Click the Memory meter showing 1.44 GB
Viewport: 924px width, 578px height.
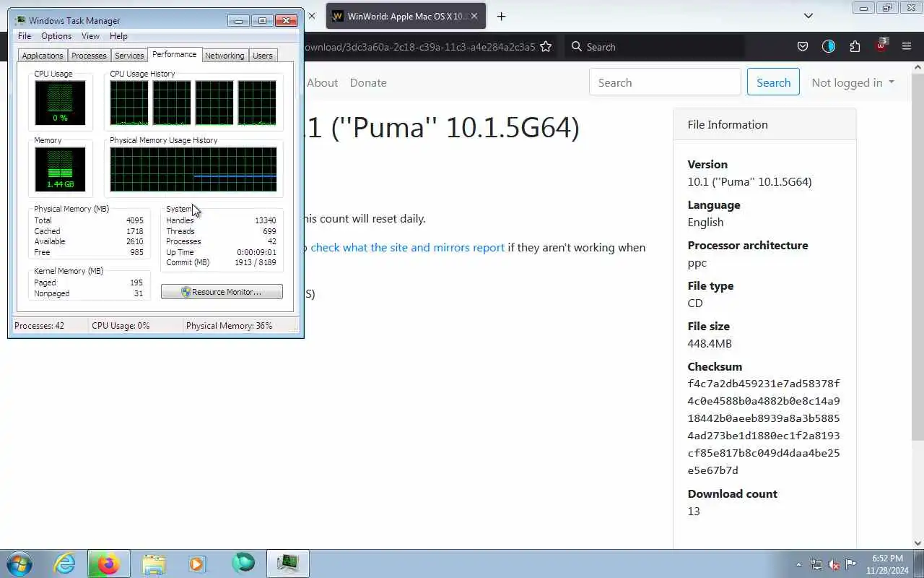point(60,169)
